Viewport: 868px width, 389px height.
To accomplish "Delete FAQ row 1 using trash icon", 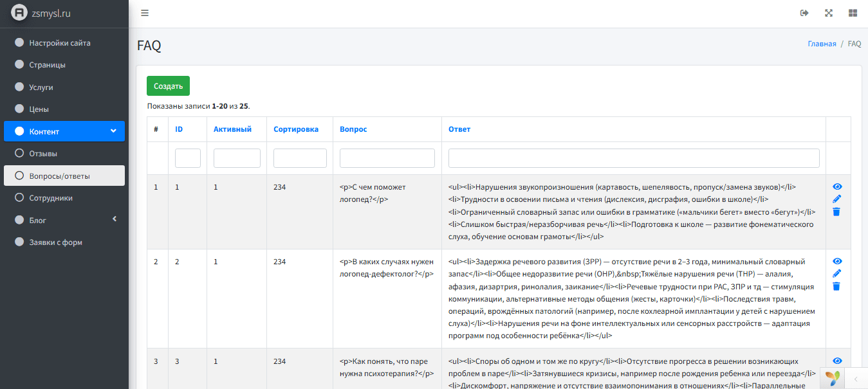I will tap(836, 212).
